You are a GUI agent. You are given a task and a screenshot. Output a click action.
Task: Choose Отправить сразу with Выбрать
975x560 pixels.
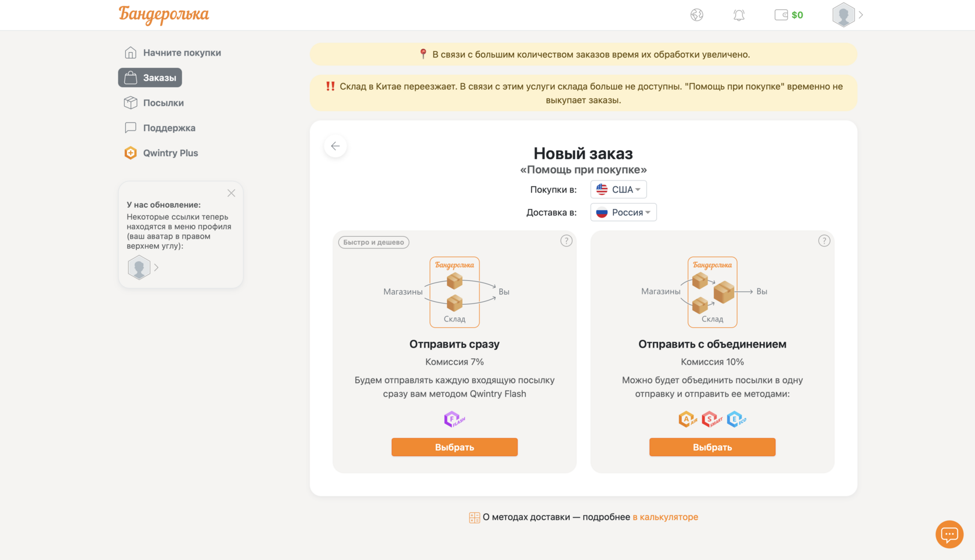(454, 447)
